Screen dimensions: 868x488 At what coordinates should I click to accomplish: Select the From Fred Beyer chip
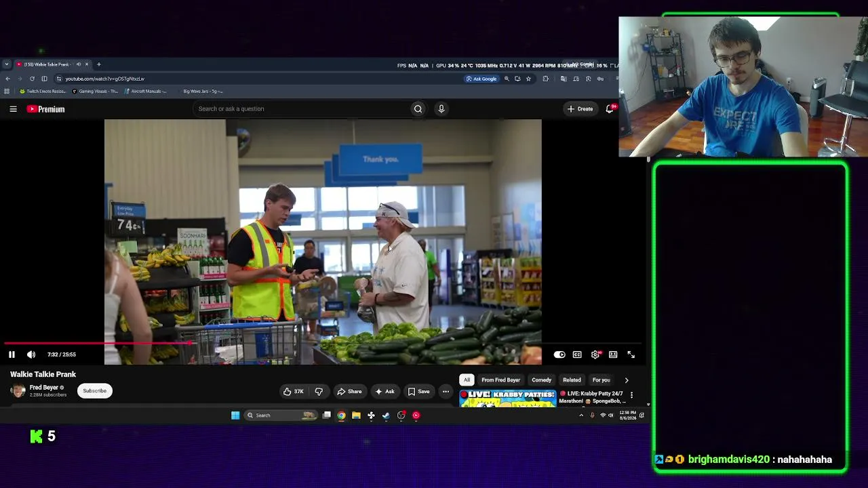(501, 380)
